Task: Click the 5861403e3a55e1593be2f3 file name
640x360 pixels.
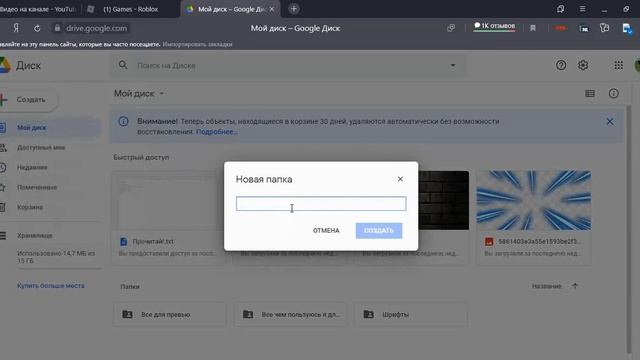Action: tap(539, 241)
